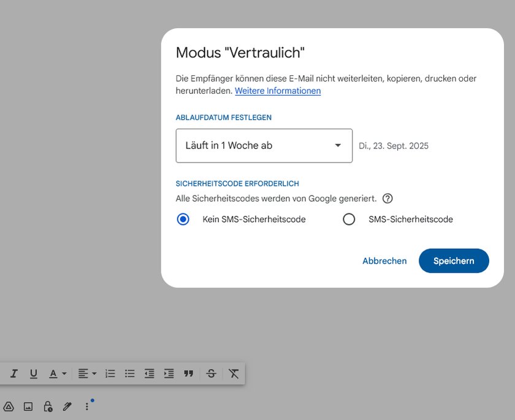
Task: Toggle italic formatting in the toolbar
Action: [13, 373]
